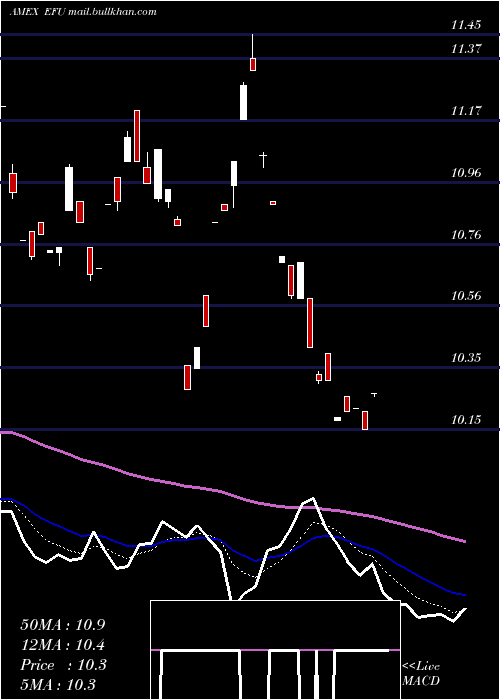Image resolution: width=500 pixels, height=700 pixels.
Task: Click the 10.76 price level label
Action: point(466,234)
